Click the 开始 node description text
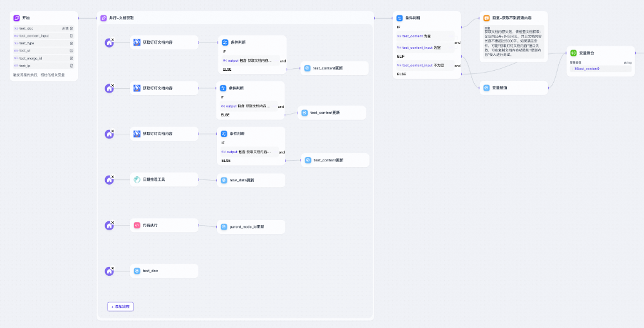Image resolution: width=644 pixels, height=328 pixels. [x=39, y=75]
